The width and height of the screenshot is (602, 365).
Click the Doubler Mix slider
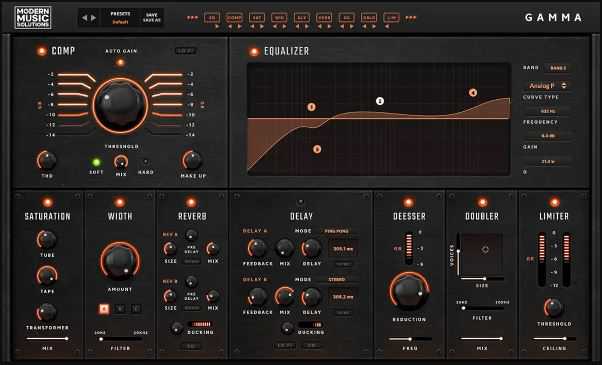pos(482,339)
